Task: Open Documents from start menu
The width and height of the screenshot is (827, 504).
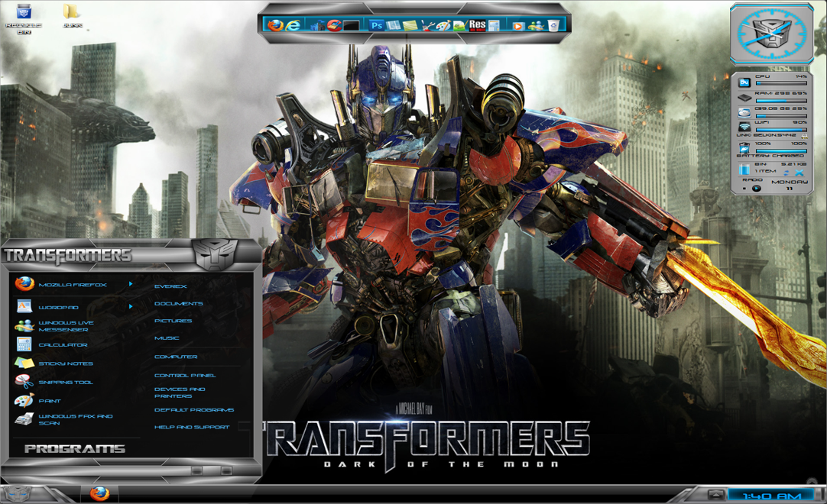Action: click(178, 304)
